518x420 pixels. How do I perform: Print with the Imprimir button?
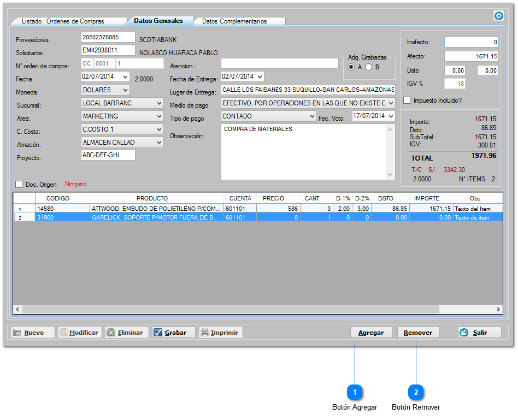click(x=221, y=333)
